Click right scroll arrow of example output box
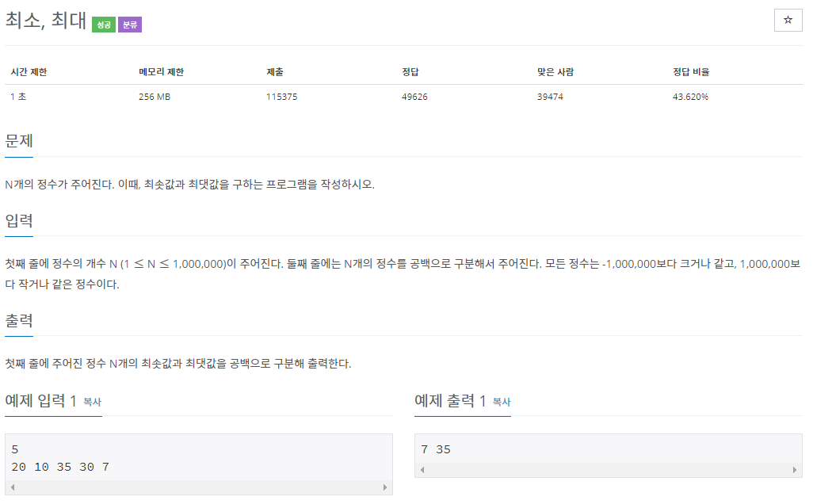Screen dimensions: 813x504 [x=794, y=470]
